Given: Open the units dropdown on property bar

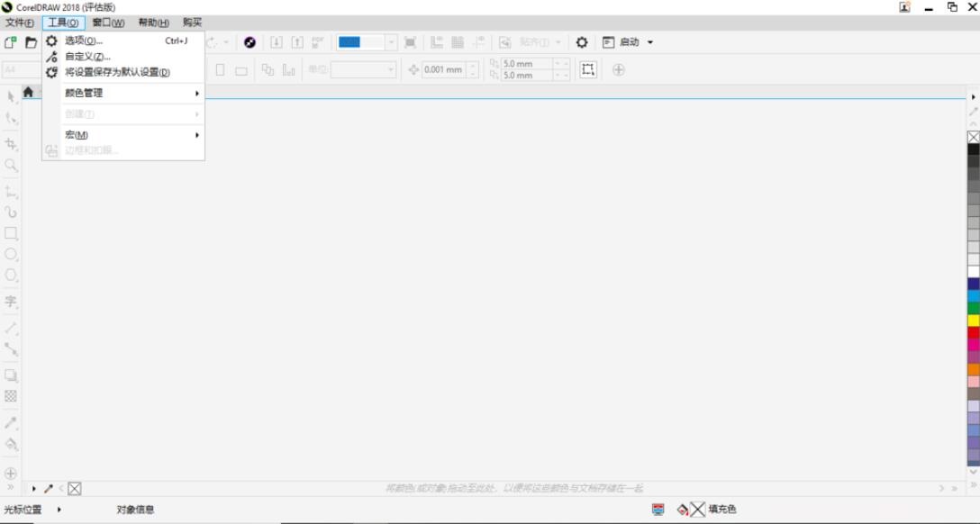Looking at the screenshot, I should pyautogui.click(x=391, y=69).
